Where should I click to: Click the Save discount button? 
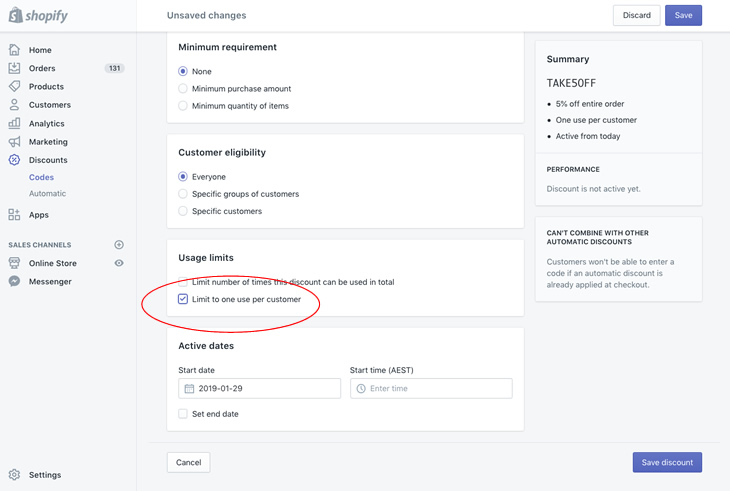pos(667,462)
